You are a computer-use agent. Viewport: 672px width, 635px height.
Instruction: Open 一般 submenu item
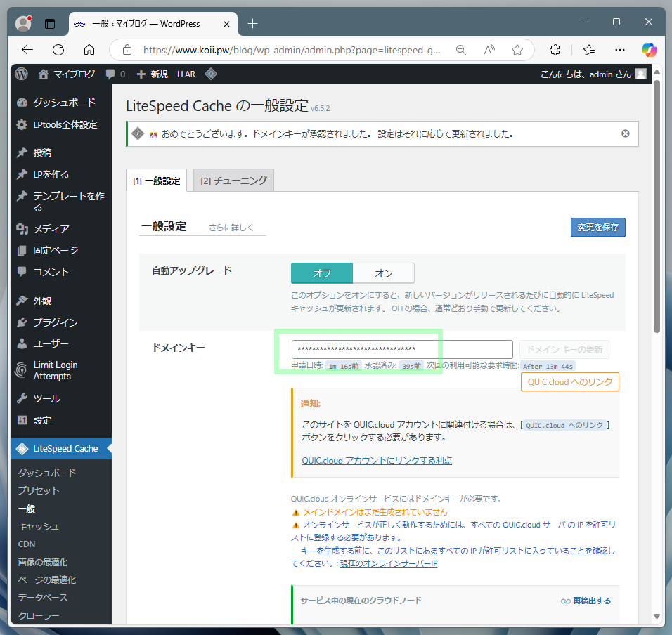point(27,509)
